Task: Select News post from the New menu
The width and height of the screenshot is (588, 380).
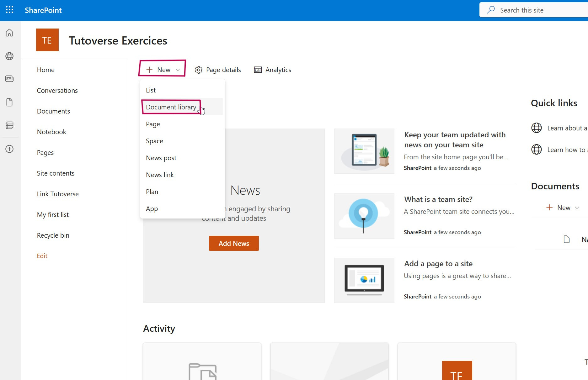Action: click(x=181, y=158)
